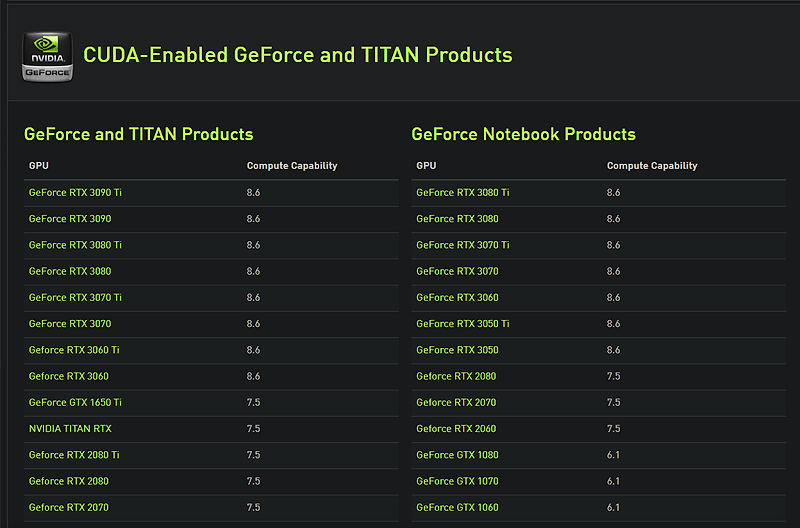The height and width of the screenshot is (528, 800).
Task: Select the GeForce GTX 1080 notebook link
Action: pos(457,455)
